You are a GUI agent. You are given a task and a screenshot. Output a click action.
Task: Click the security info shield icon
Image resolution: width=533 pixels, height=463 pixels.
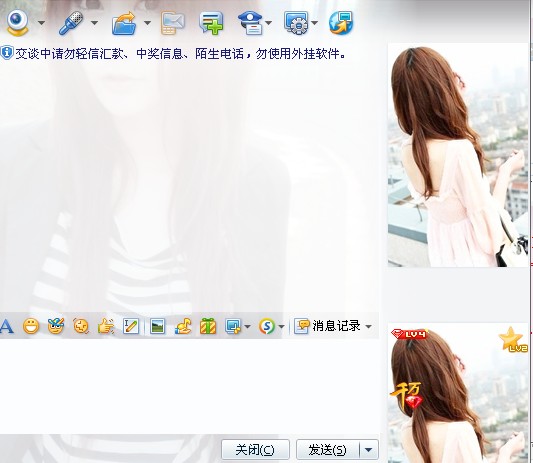point(6,53)
